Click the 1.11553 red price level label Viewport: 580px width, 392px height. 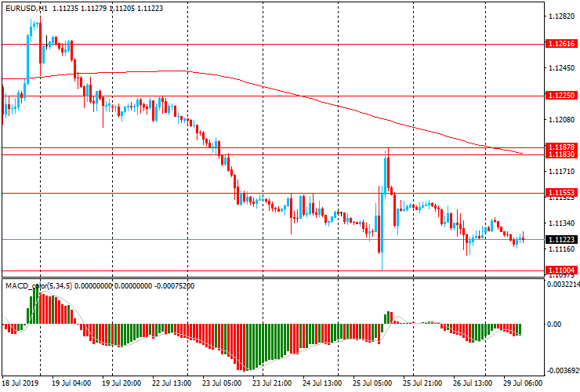(561, 193)
